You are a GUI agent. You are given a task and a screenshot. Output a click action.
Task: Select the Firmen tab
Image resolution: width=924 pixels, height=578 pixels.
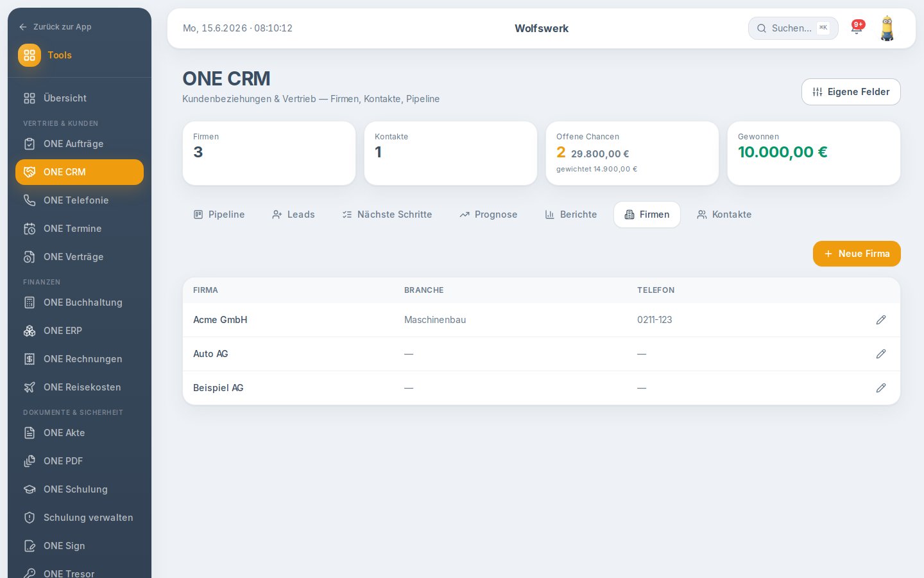pyautogui.click(x=647, y=215)
